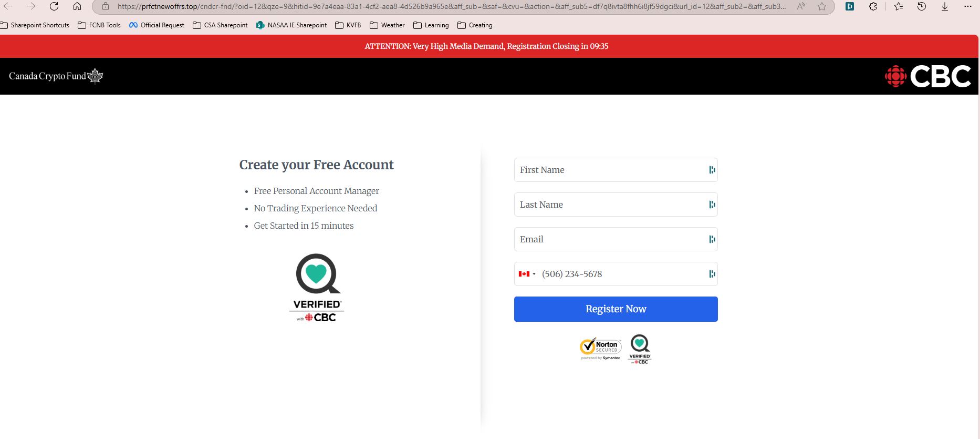The image size is (980, 439).
Task: Open the Official Request bookmark
Action: click(157, 25)
